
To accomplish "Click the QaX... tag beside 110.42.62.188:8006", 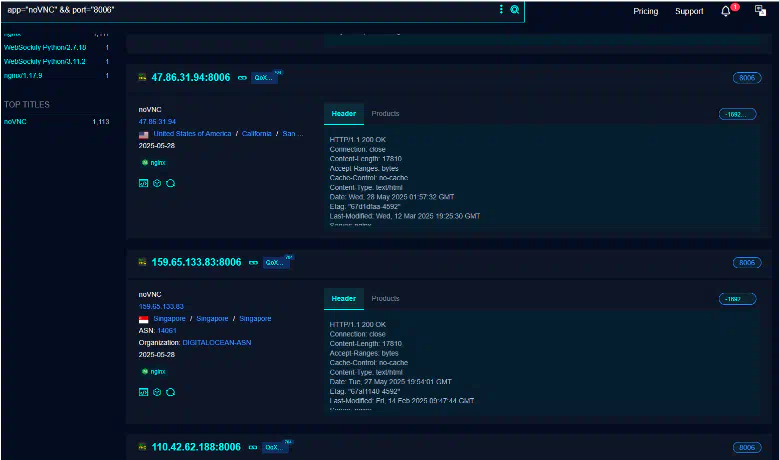I will pos(275,448).
